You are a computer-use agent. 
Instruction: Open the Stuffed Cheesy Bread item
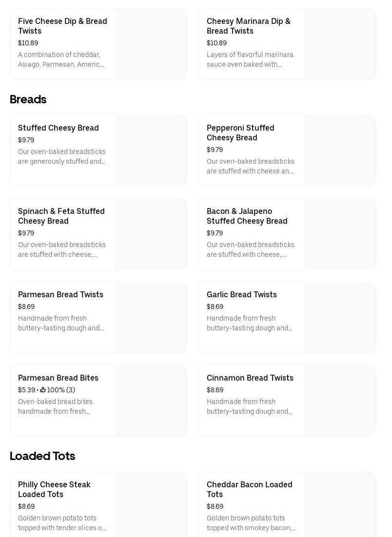59,128
